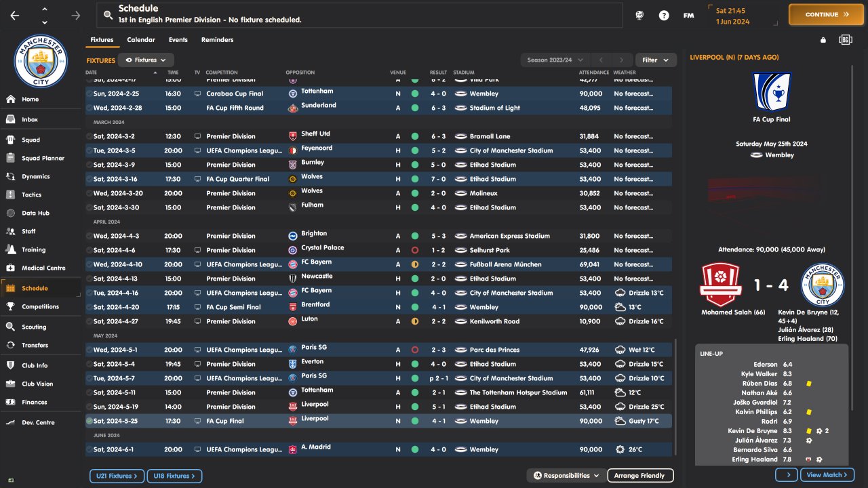Click the Manchester City club badge
This screenshot has width=868, height=488.
[41, 61]
